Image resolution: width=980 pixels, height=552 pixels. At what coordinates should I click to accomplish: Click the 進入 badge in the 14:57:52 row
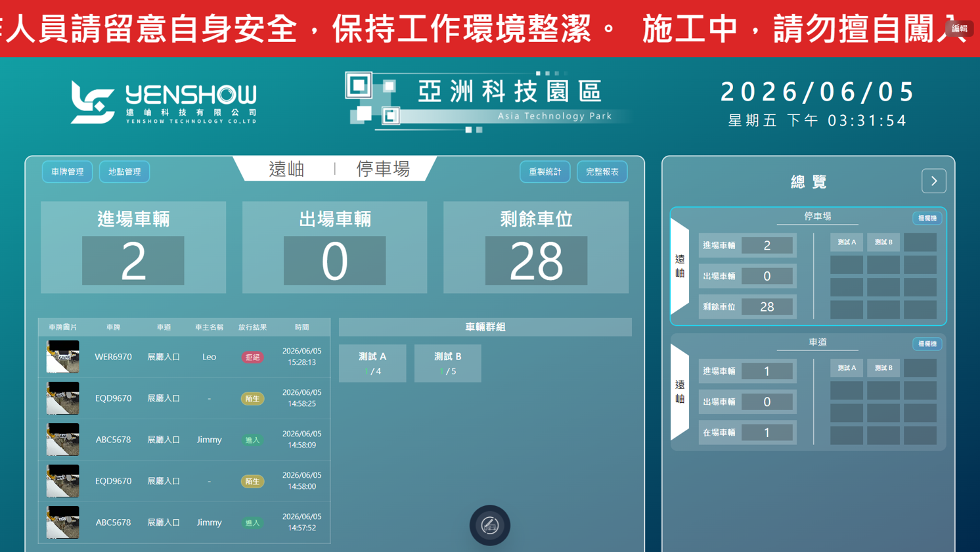(252, 523)
